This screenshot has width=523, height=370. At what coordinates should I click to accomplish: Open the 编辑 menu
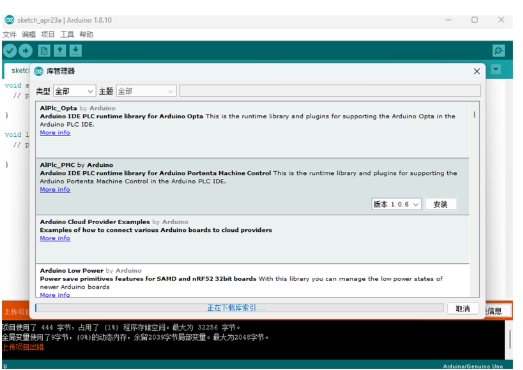pos(29,34)
